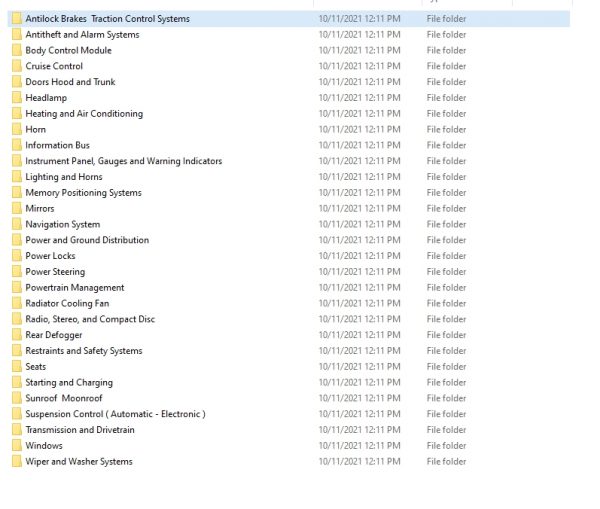This screenshot has height=509, width=600.
Task: Select the 'Cruise Control' folder name
Action: [x=54, y=66]
